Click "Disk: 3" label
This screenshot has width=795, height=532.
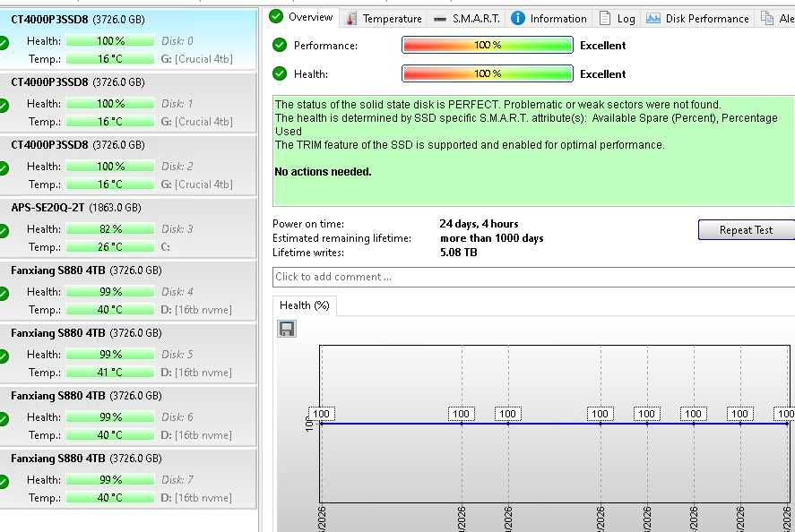[x=177, y=229]
